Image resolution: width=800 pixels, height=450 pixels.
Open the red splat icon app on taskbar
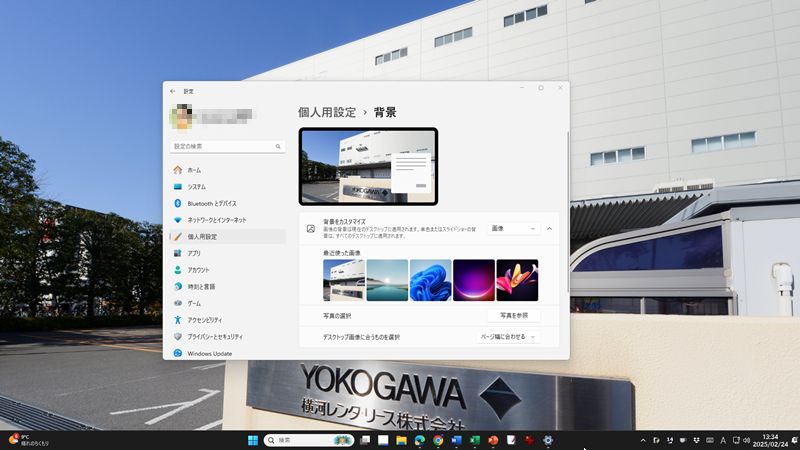pyautogui.click(x=530, y=440)
